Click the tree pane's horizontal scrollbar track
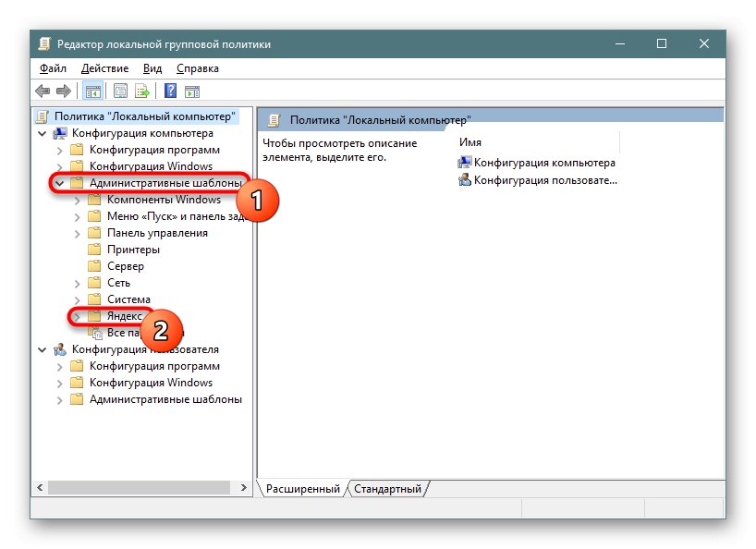This screenshot has height=549, width=756. click(x=140, y=488)
